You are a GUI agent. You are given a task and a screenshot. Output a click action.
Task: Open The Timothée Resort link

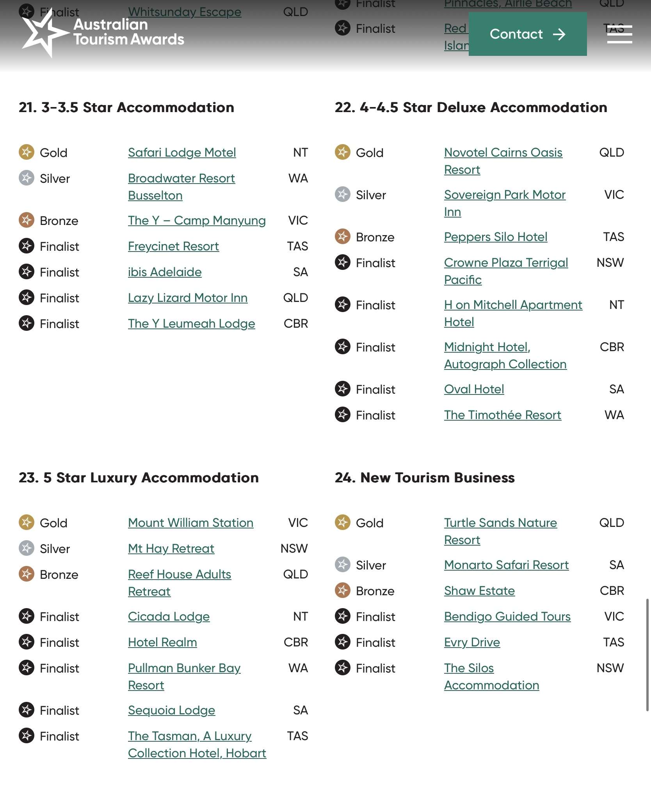coord(502,415)
